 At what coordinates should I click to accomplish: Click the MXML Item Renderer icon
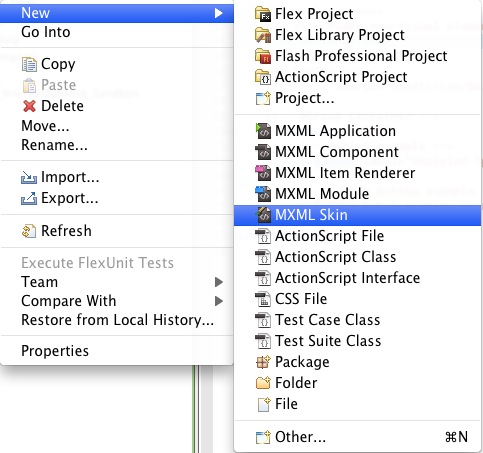tap(263, 173)
